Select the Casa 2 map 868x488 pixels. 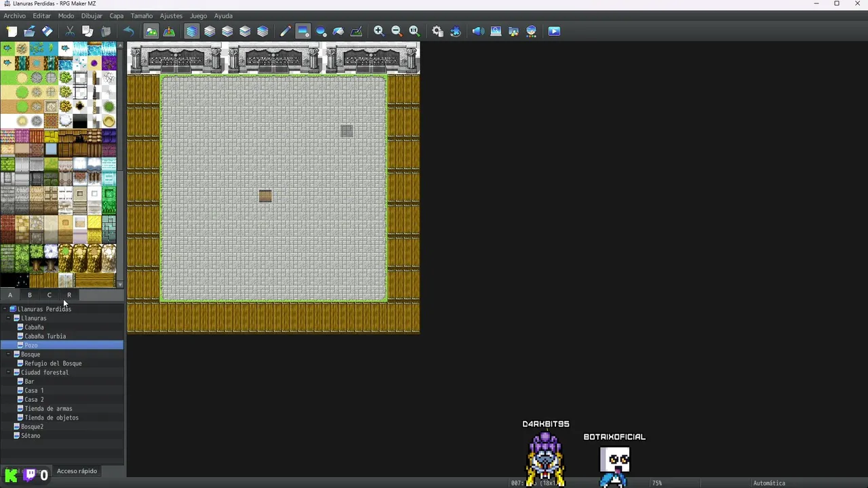point(34,399)
